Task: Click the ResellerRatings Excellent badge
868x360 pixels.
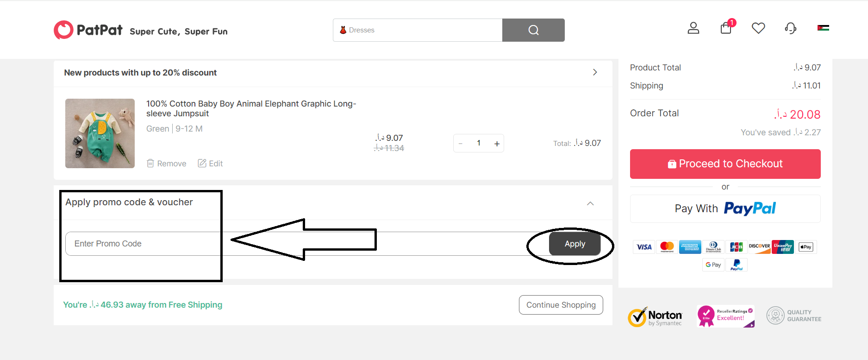Action: pyautogui.click(x=725, y=316)
